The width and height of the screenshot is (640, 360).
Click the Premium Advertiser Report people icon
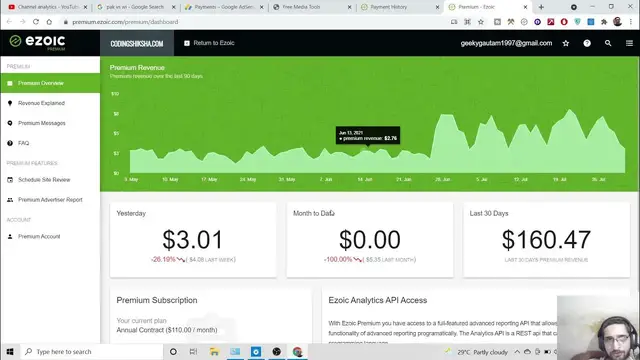(x=10, y=200)
